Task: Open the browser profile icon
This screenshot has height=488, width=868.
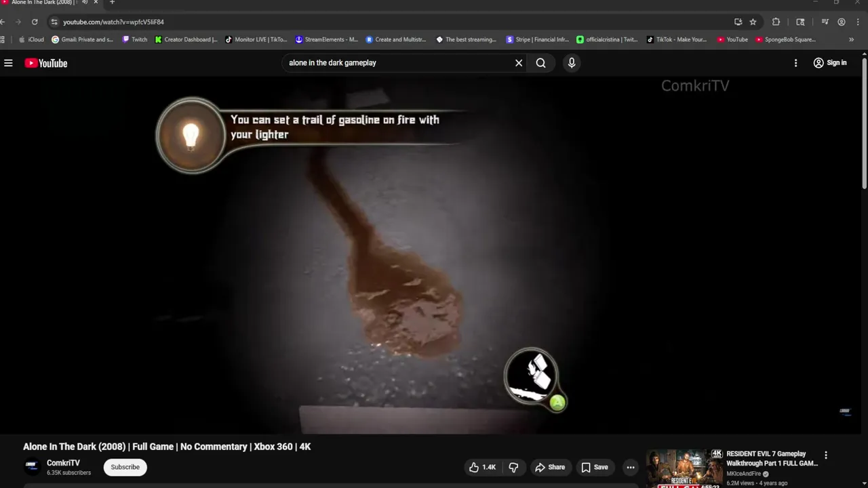Action: (842, 22)
